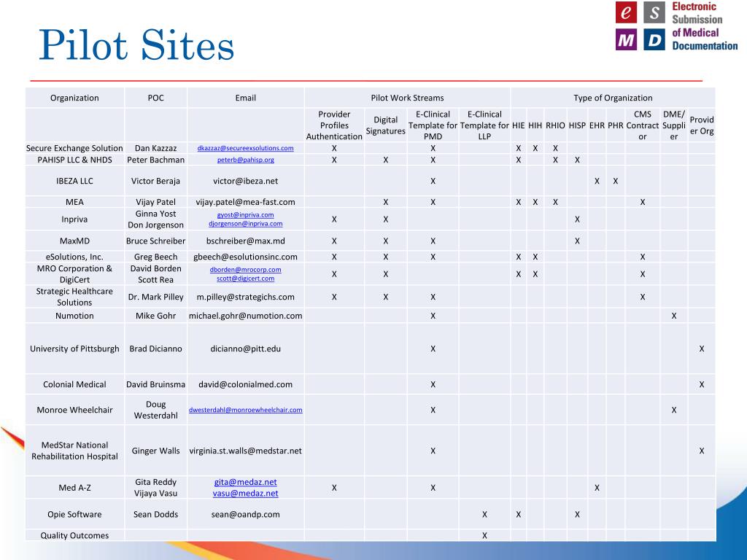Select the Strategic Healthcare Solutions cell
Image resolution: width=747 pixels, height=560 pixels.
(74, 297)
